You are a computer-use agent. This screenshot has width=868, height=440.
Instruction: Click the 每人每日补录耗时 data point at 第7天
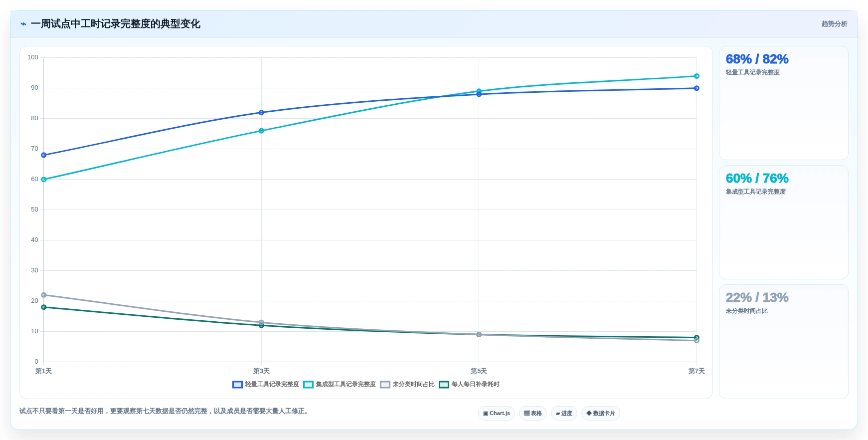point(696,337)
